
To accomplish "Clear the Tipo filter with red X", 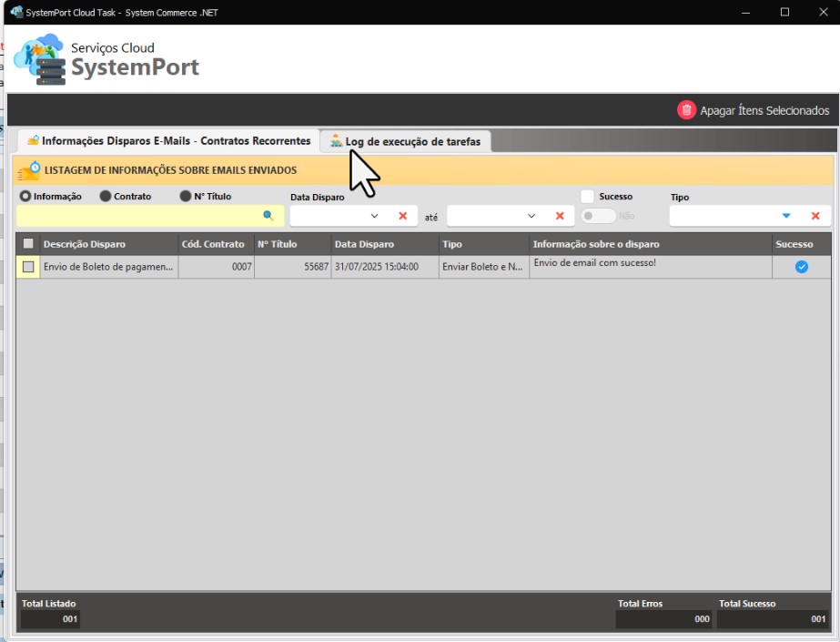I will pos(815,216).
